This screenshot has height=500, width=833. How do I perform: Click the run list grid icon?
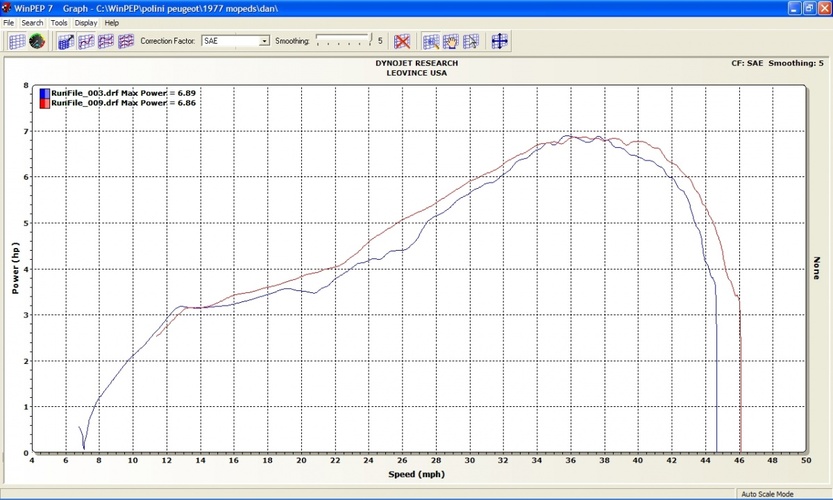16,41
